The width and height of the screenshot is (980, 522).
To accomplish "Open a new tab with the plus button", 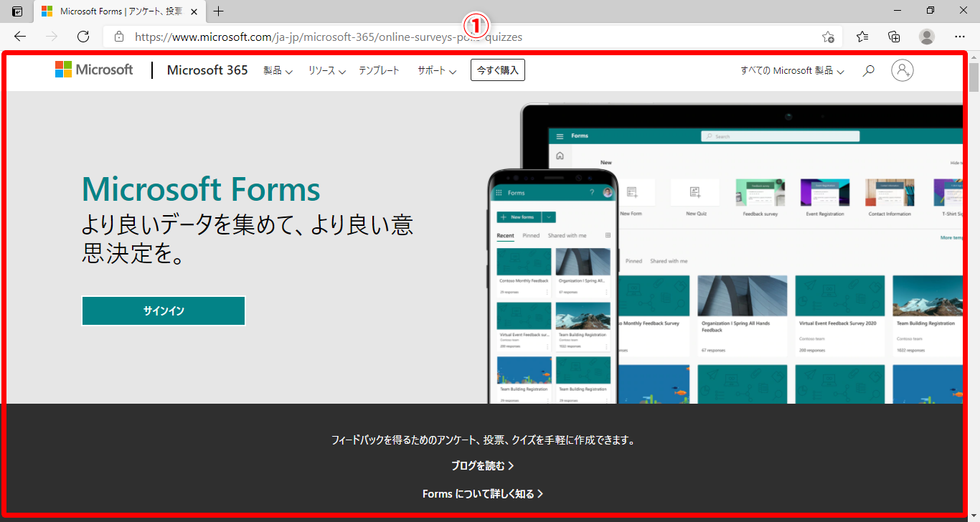I will click(219, 11).
